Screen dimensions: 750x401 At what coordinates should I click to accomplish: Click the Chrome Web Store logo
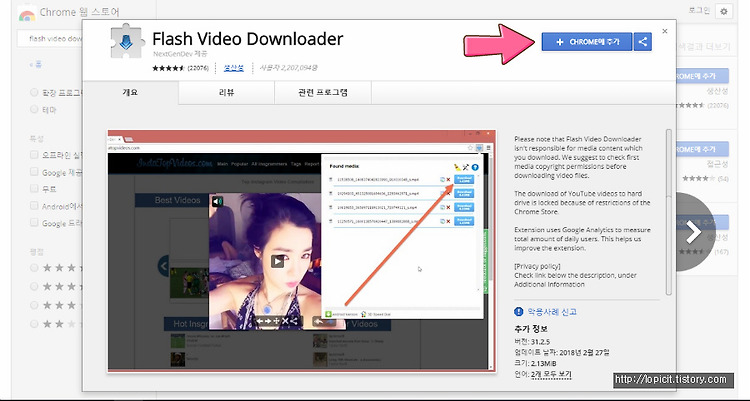[x=27, y=13]
